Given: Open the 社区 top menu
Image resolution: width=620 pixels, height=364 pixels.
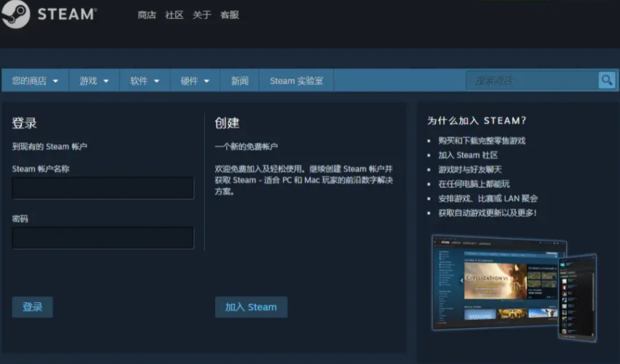Looking at the screenshot, I should (174, 15).
